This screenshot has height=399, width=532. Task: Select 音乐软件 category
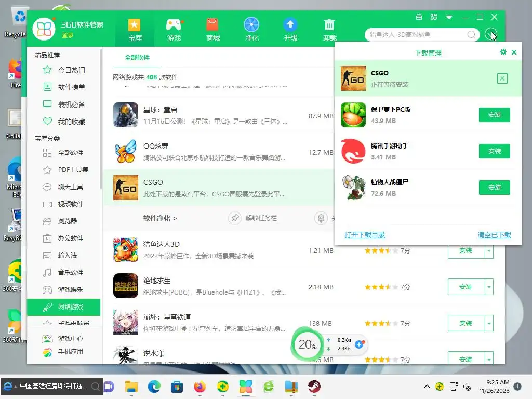coord(64,272)
